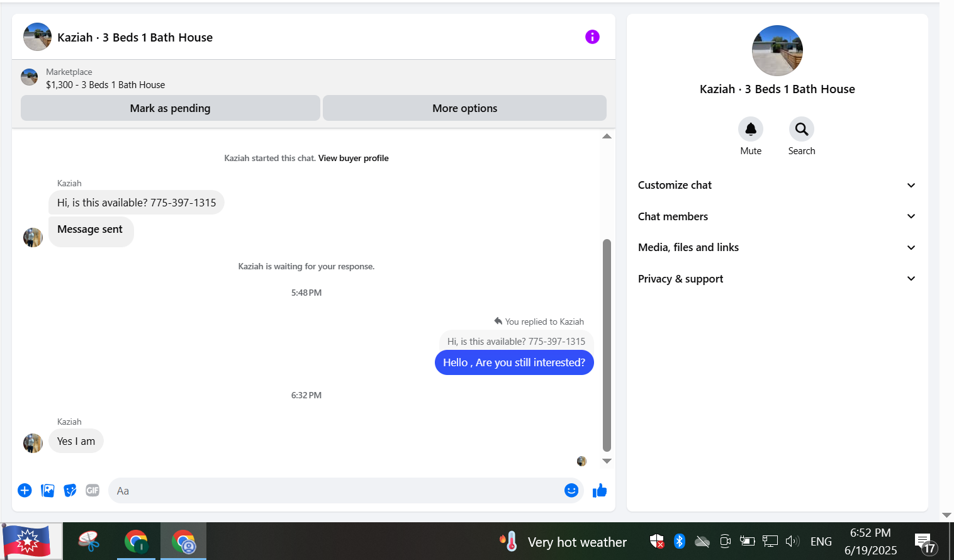Image resolution: width=954 pixels, height=560 pixels.
Task: Click chat scrollbar up arrow
Action: click(x=607, y=136)
